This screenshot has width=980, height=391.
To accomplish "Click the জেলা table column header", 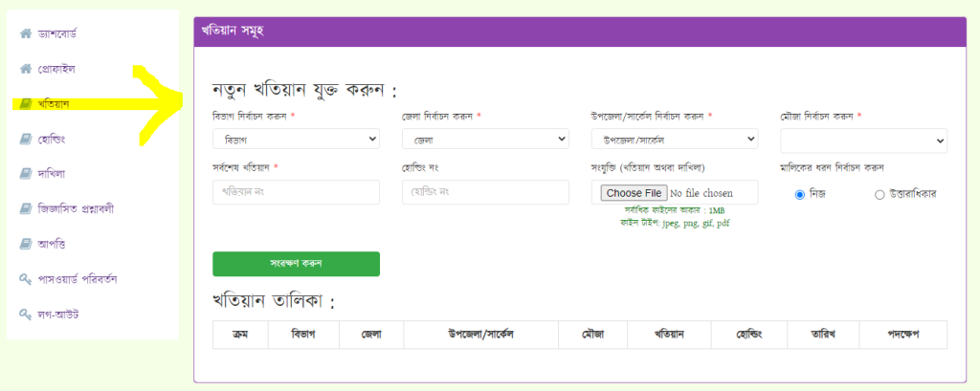I will click(371, 335).
